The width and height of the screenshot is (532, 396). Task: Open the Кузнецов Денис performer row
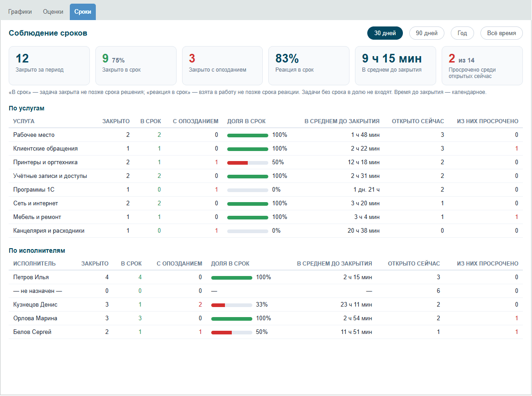pyautogui.click(x=266, y=304)
